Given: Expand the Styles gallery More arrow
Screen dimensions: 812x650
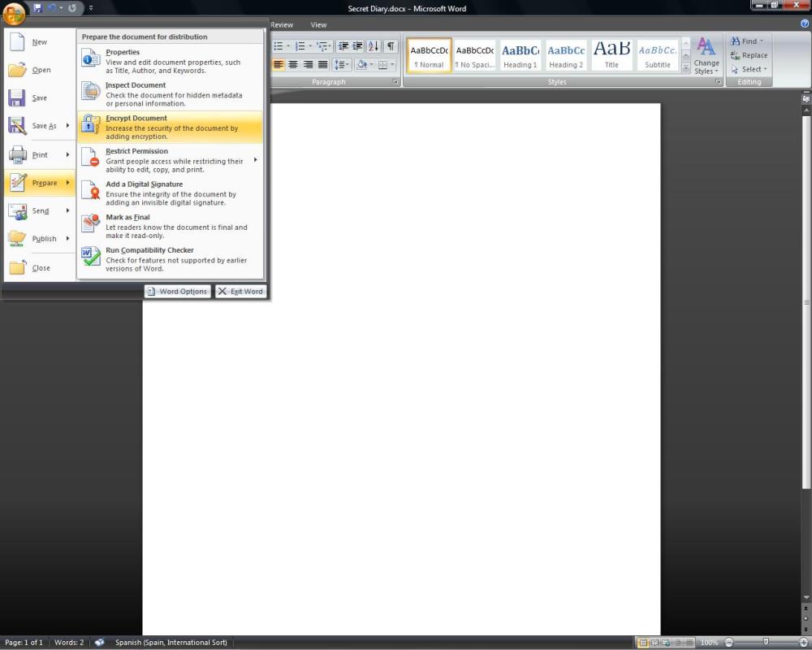Looking at the screenshot, I should [x=685, y=67].
